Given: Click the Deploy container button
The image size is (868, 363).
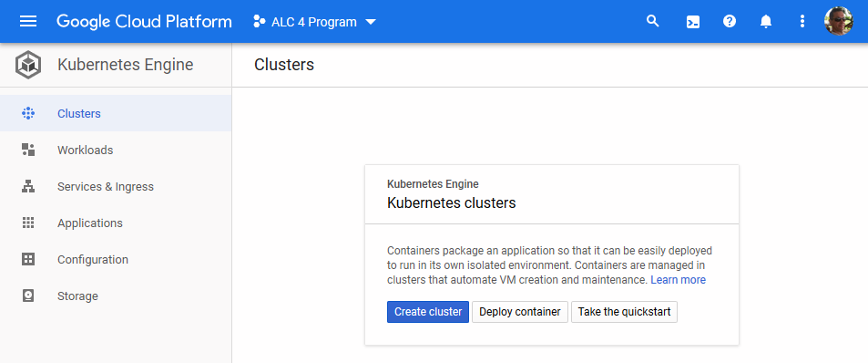Looking at the screenshot, I should click(520, 312).
